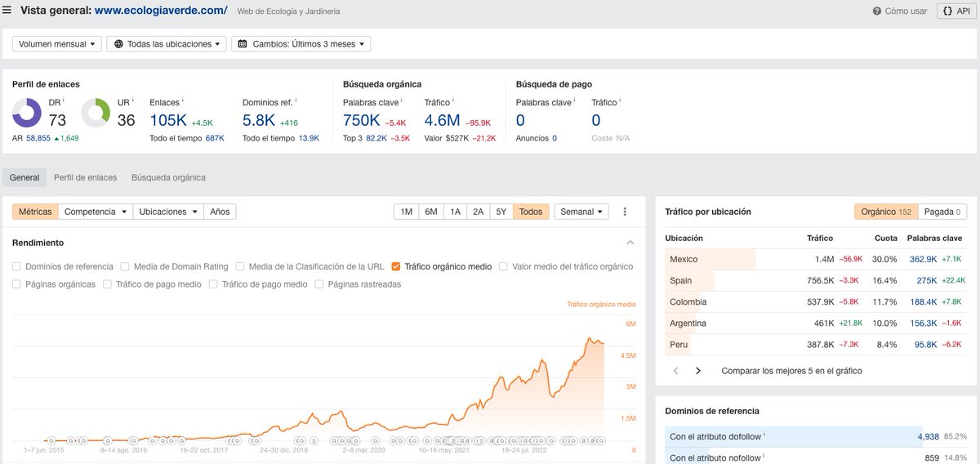Click the info icon beside Dominios ref.
This screenshot has width=980, height=464.
click(296, 100)
